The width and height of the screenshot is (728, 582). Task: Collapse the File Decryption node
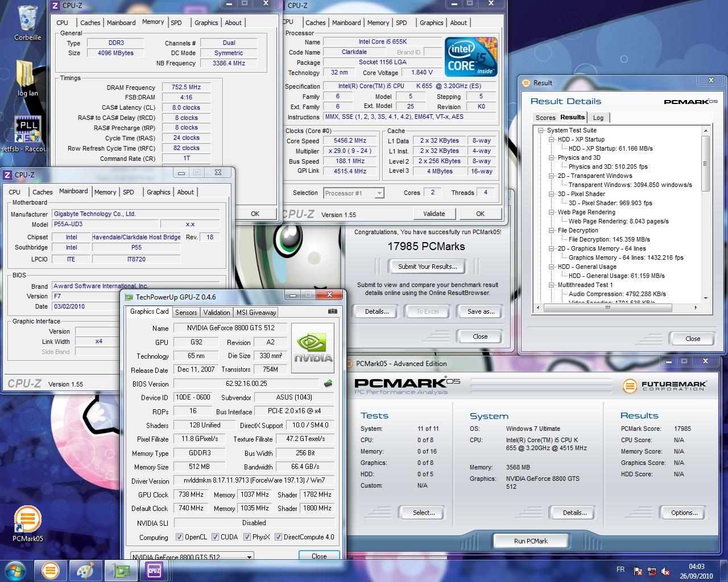(552, 230)
